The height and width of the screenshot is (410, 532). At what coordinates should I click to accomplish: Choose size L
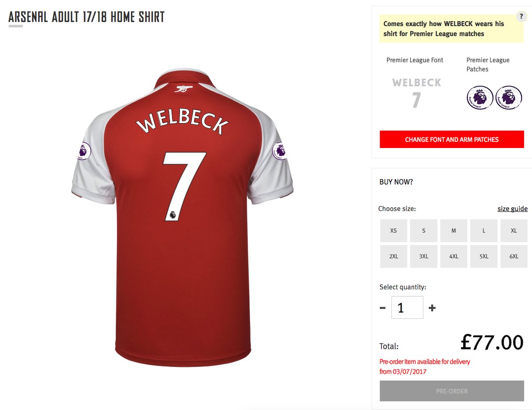point(484,231)
